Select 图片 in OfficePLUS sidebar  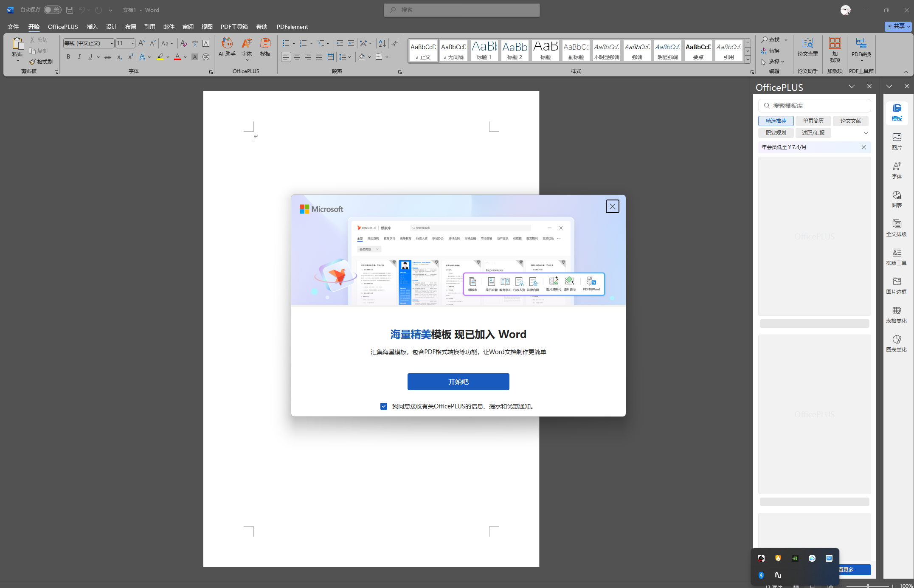coord(897,141)
